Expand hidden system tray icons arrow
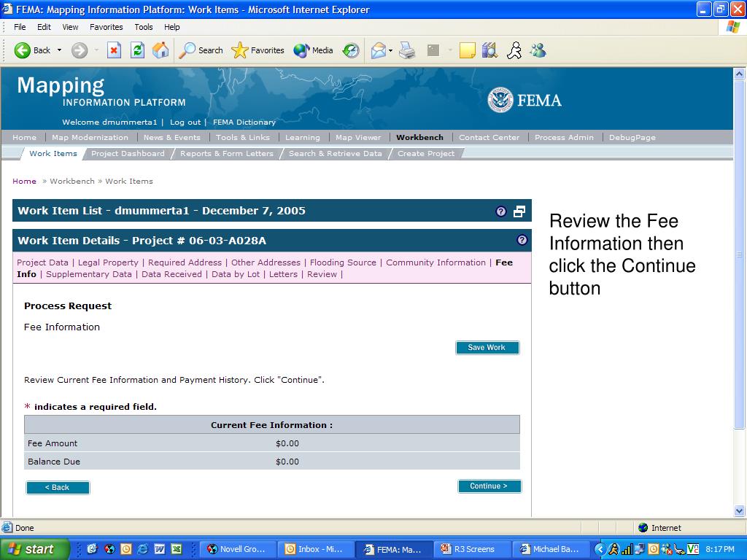Image resolution: width=747 pixels, height=560 pixels. point(600,549)
